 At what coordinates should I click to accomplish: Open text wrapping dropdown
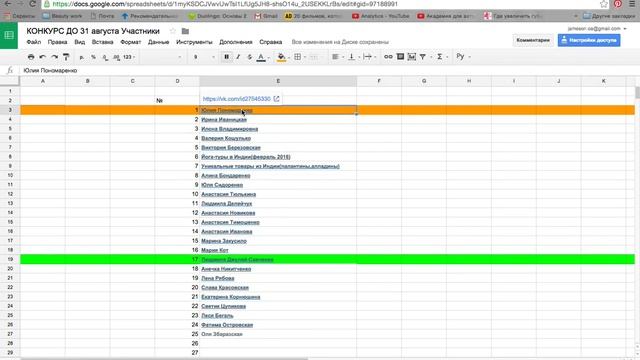pos(369,57)
